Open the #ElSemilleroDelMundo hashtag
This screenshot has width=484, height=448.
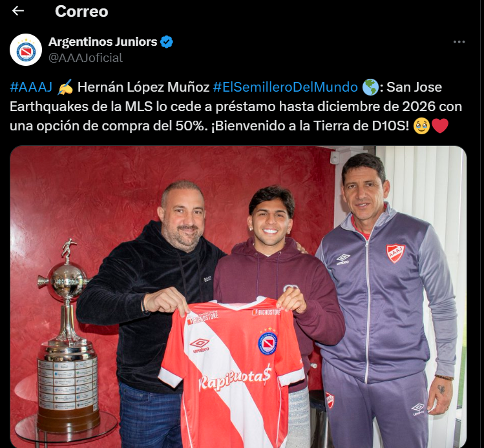(x=285, y=87)
